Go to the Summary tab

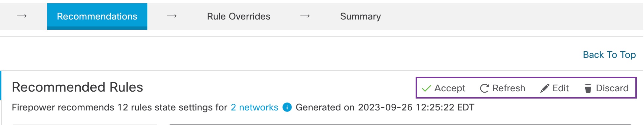pos(361,17)
